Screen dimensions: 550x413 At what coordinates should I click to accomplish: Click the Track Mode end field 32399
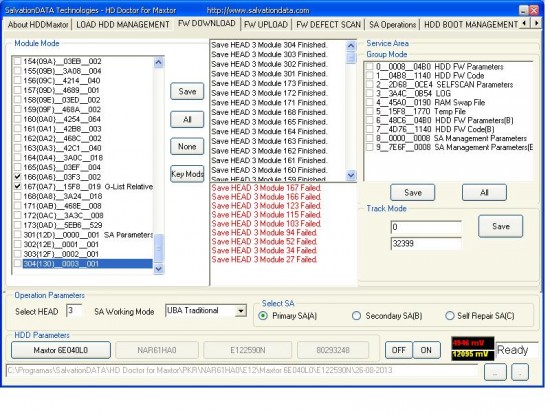point(426,244)
